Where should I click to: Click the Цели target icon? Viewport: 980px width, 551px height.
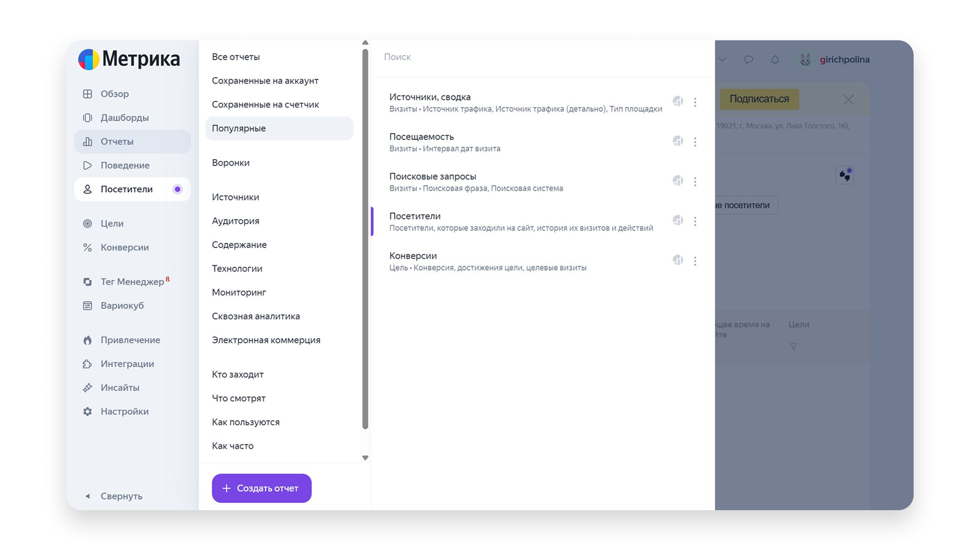click(x=88, y=223)
